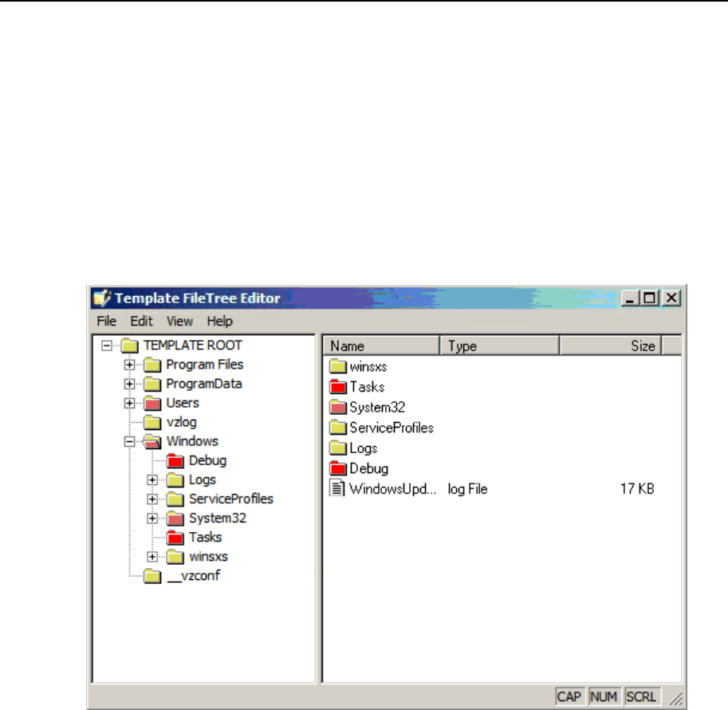Select the Windows label in tree
The height and width of the screenshot is (710, 728).
[x=192, y=441]
